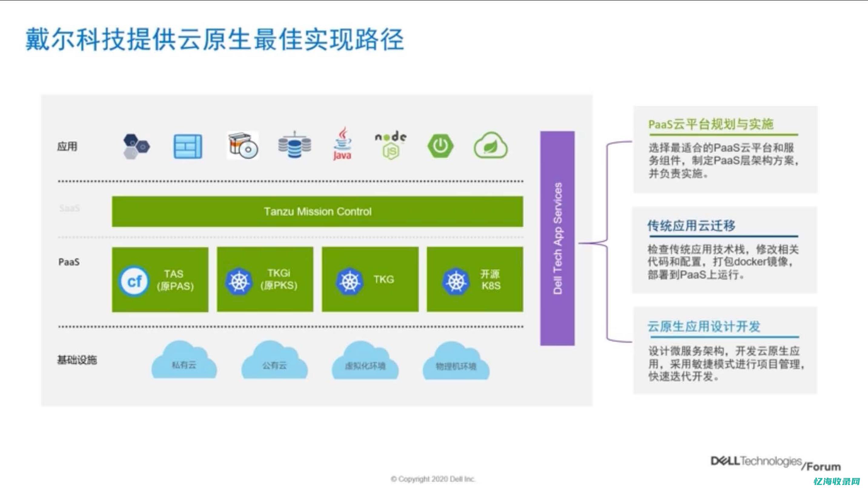Click the Kubernetes wheel icon beside 开源 K8S
The height and width of the screenshot is (488, 868).
click(456, 281)
